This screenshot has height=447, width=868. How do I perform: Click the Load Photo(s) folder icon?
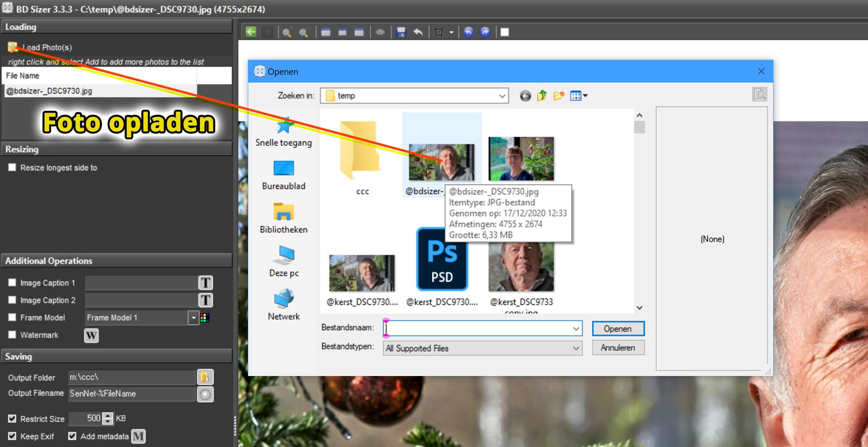pos(12,47)
